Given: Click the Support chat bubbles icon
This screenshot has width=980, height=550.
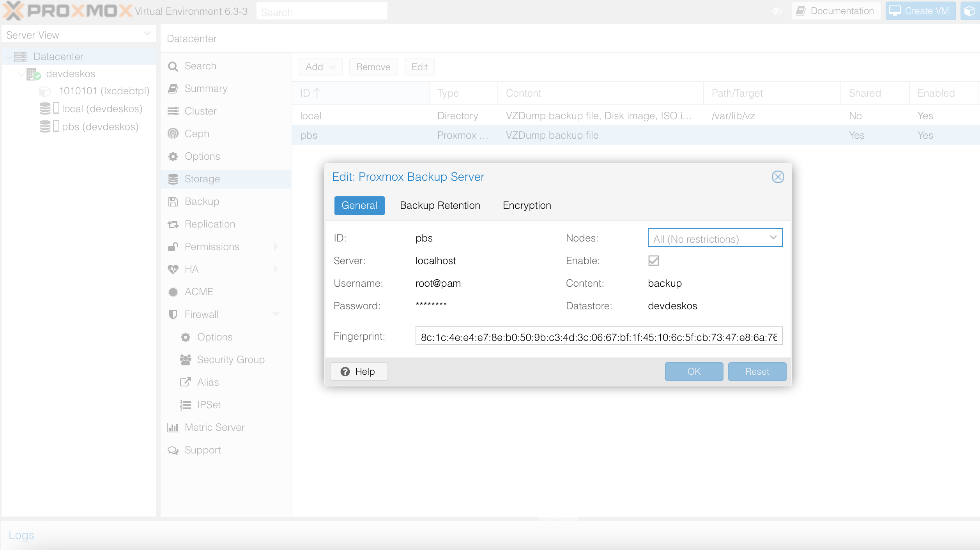Looking at the screenshot, I should (173, 450).
